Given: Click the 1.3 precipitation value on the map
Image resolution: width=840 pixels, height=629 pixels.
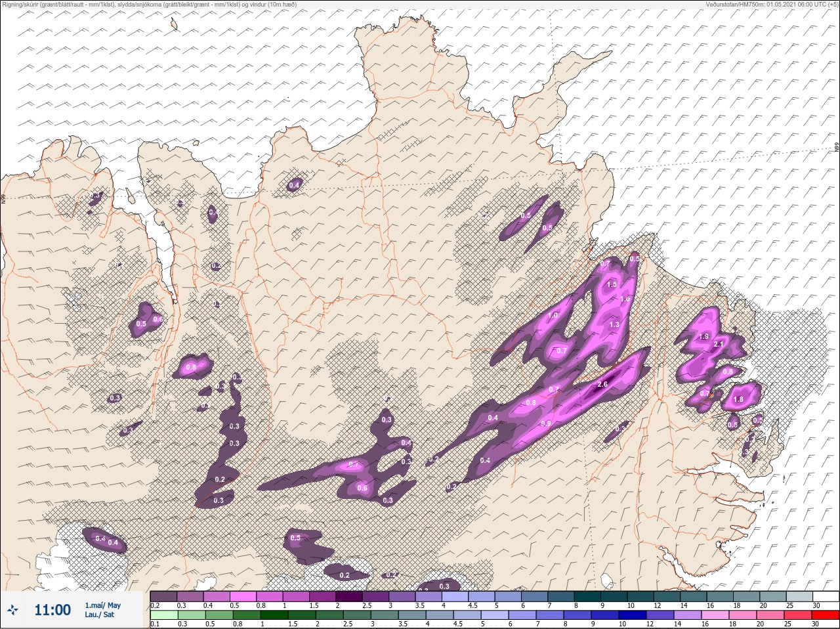Looking at the screenshot, I should [x=614, y=324].
